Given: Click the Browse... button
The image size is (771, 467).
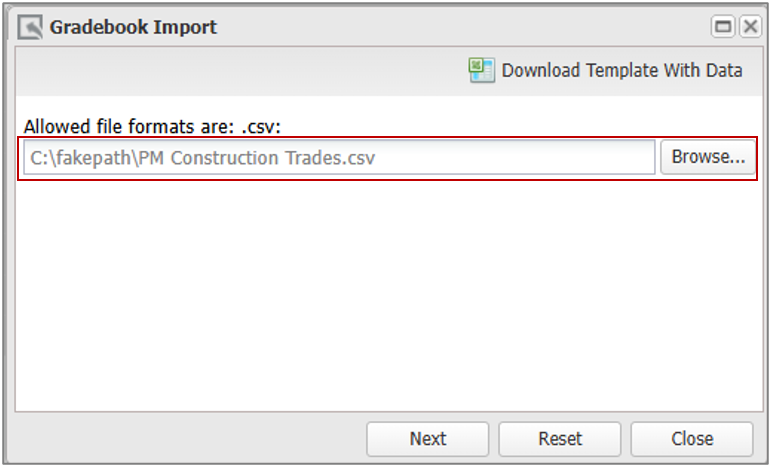Looking at the screenshot, I should click(708, 157).
